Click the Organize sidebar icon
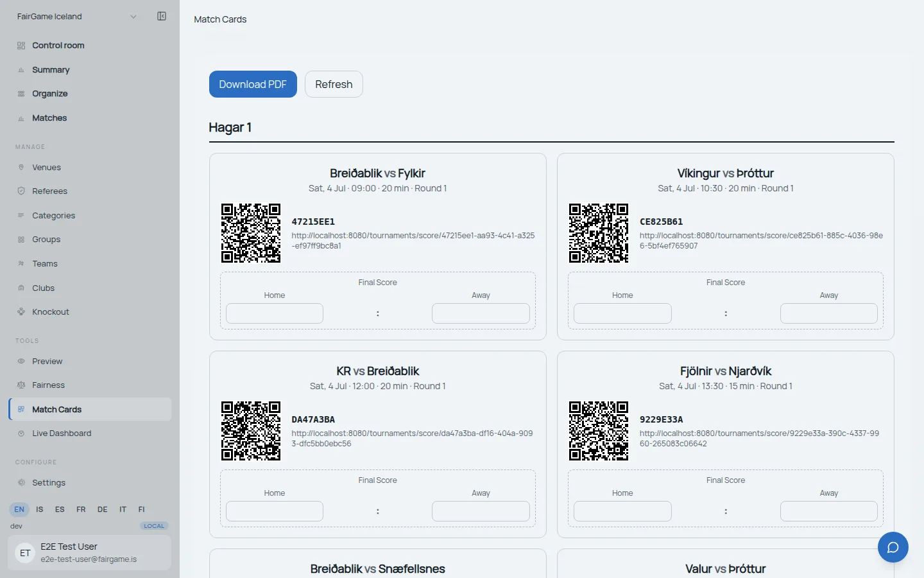Image resolution: width=924 pixels, height=578 pixels. [x=21, y=94]
